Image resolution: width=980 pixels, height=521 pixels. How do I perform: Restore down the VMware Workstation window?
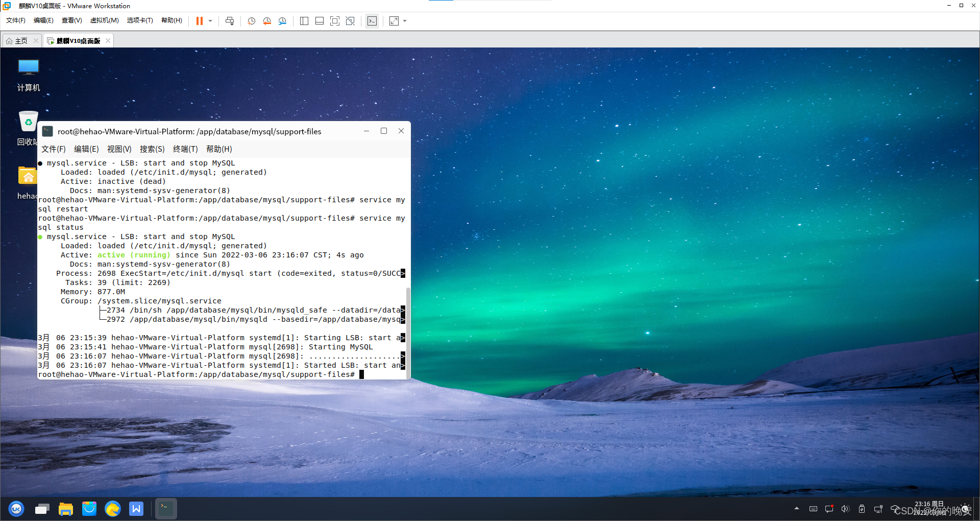coord(961,6)
